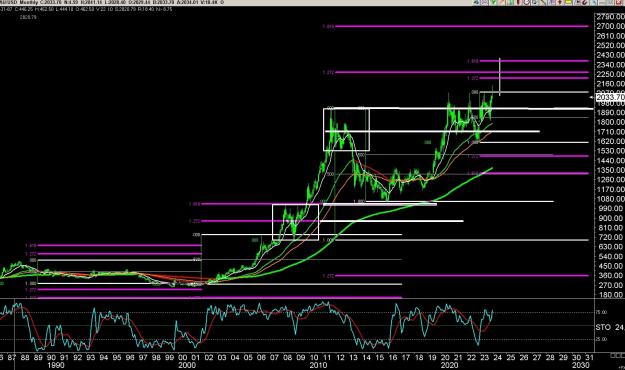
Task: Click the 2020 decade label on time axis
Action: pos(449,365)
